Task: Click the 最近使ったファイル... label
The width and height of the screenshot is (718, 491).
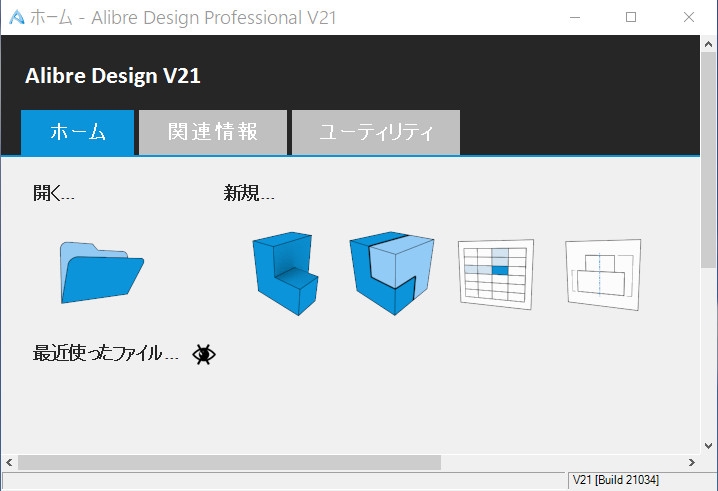Action: [106, 354]
